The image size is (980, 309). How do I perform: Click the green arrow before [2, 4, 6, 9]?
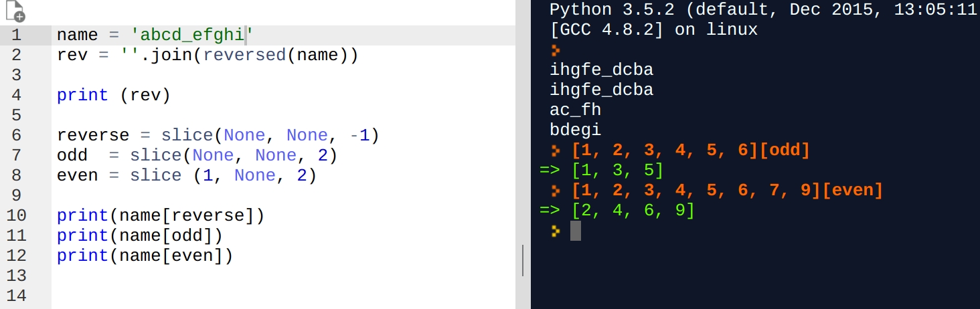pyautogui.click(x=550, y=211)
